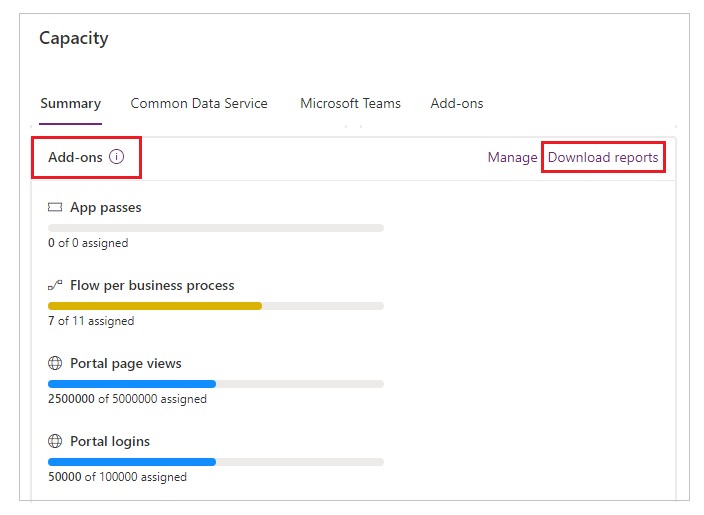Switch to the Summary tab
This screenshot has width=704, height=515.
click(x=70, y=104)
